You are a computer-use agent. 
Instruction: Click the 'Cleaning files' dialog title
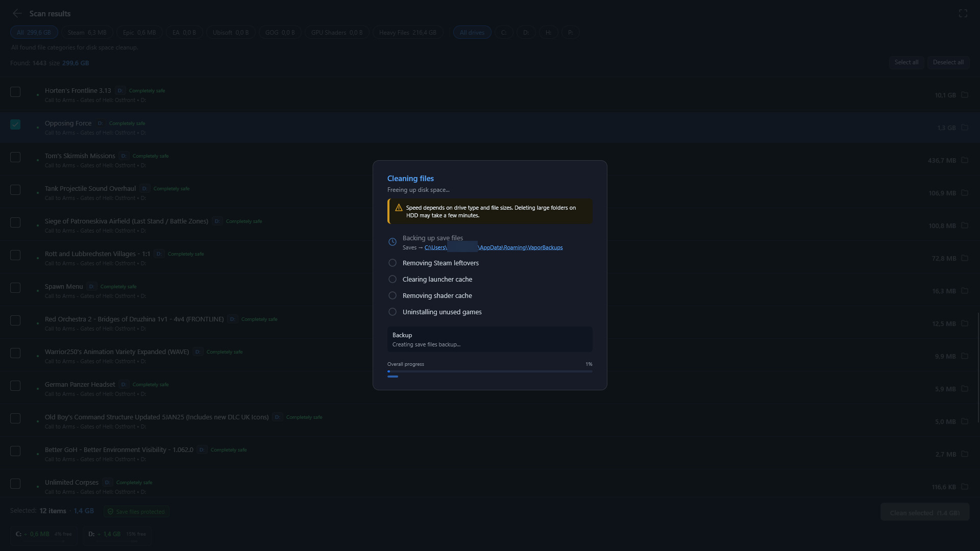410,178
